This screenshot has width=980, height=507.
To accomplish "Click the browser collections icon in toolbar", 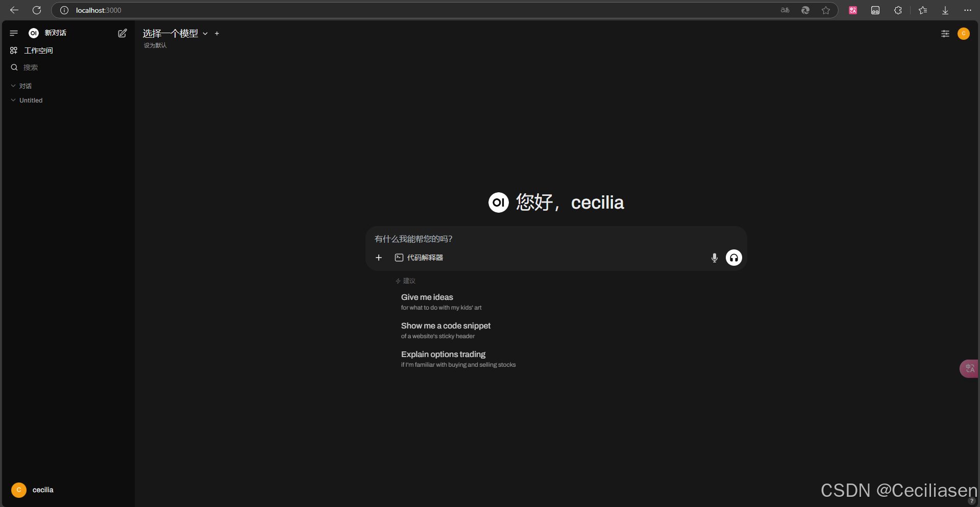I will 875,10.
